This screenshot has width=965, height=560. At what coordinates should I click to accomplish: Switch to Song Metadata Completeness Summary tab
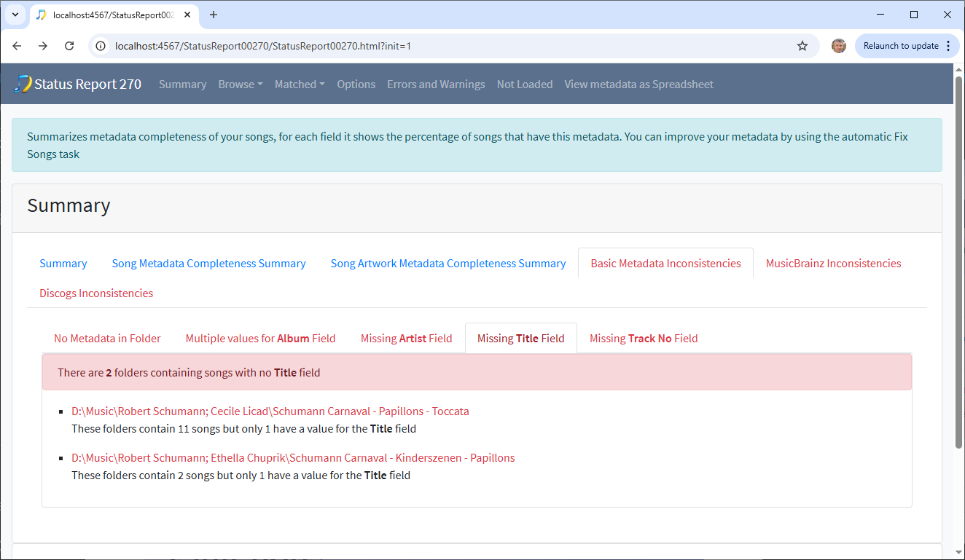[208, 264]
